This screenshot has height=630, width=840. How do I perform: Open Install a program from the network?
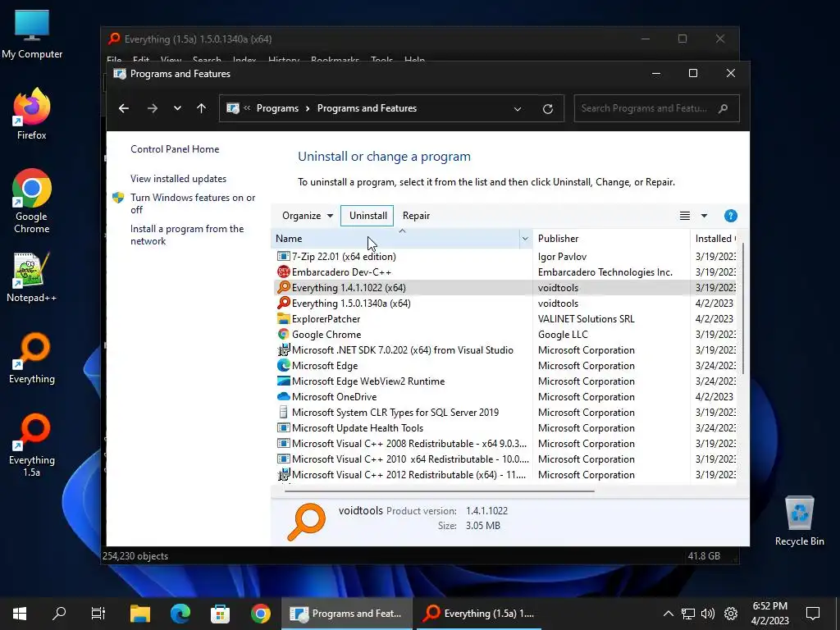click(187, 235)
